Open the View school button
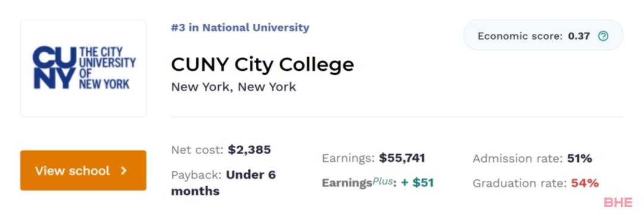This screenshot has height=219, width=644. pos(83,170)
